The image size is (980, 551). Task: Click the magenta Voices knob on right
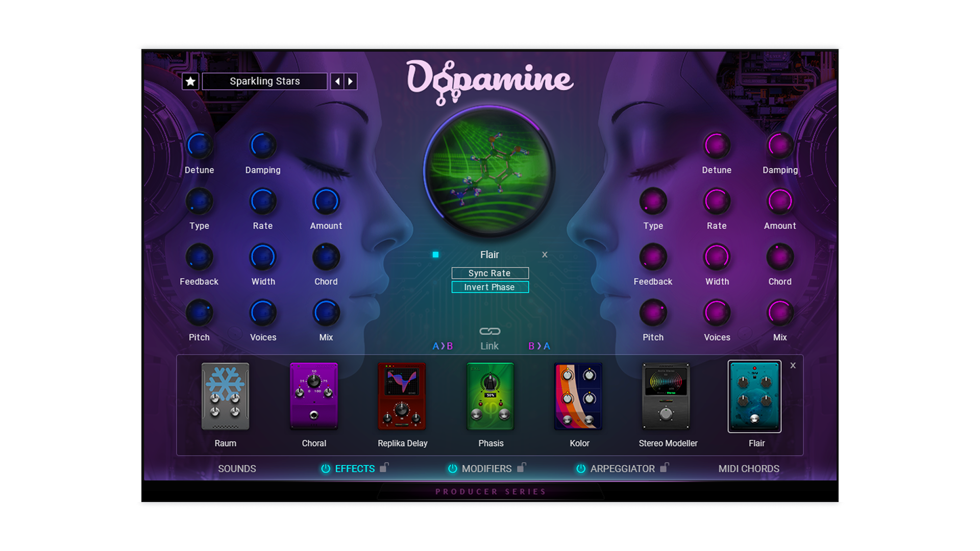[717, 313]
